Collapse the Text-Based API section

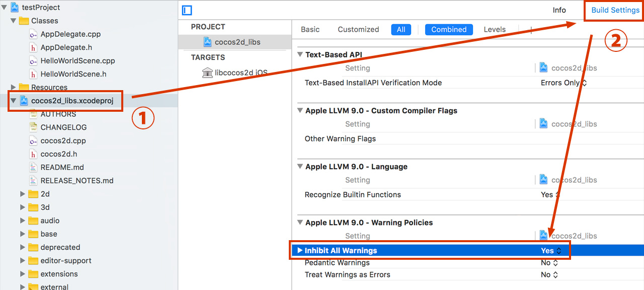(300, 54)
